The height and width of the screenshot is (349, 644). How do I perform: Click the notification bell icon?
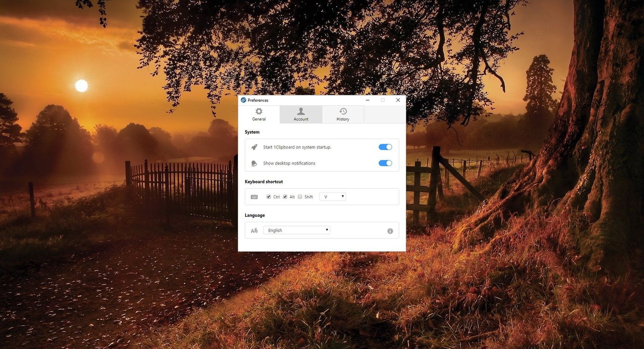(254, 163)
